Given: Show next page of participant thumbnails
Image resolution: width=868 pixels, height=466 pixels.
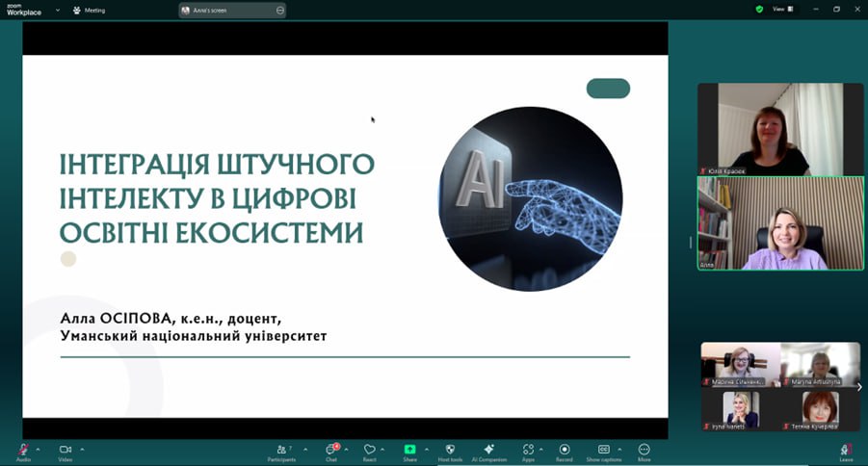Looking at the screenshot, I should click(859, 387).
